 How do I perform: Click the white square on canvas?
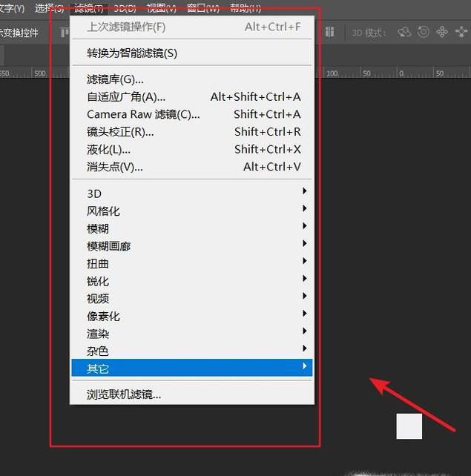(x=409, y=426)
